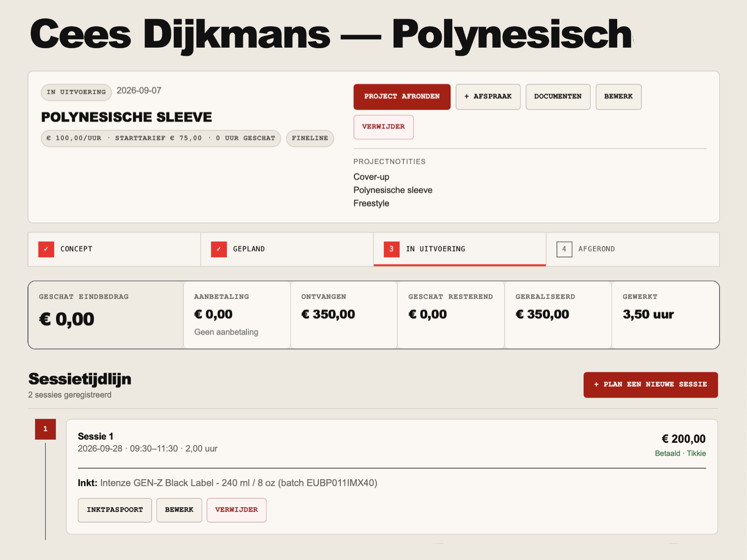The width and height of the screenshot is (747, 560).
Task: Open the Documenten button
Action: coord(558,97)
